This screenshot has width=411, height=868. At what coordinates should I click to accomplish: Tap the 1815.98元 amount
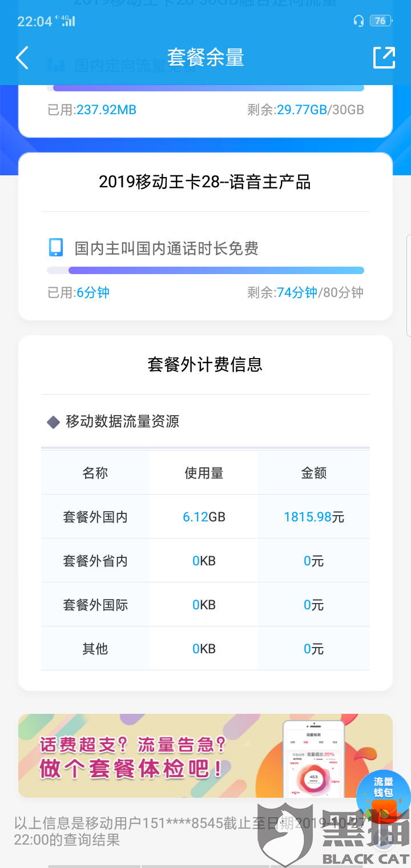314,517
